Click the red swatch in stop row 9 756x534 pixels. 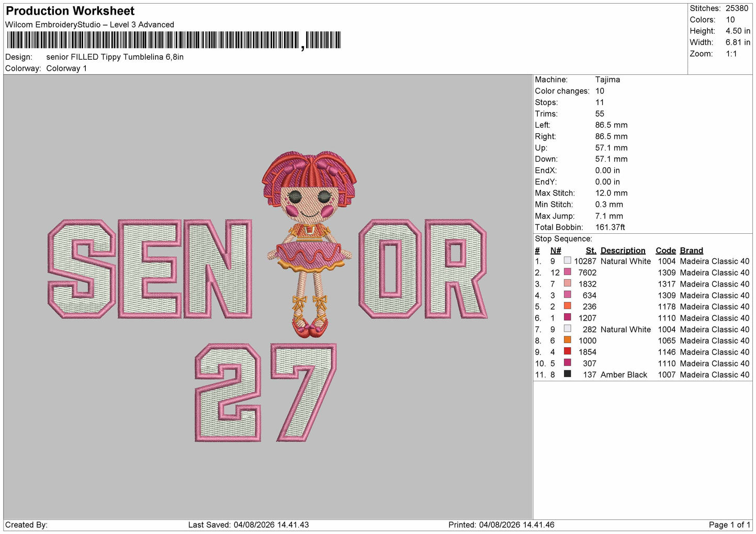pyautogui.click(x=567, y=351)
